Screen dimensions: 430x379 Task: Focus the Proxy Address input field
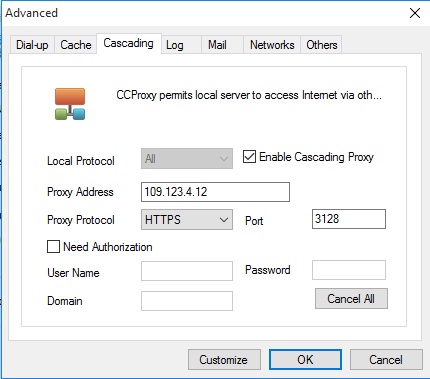coord(215,192)
